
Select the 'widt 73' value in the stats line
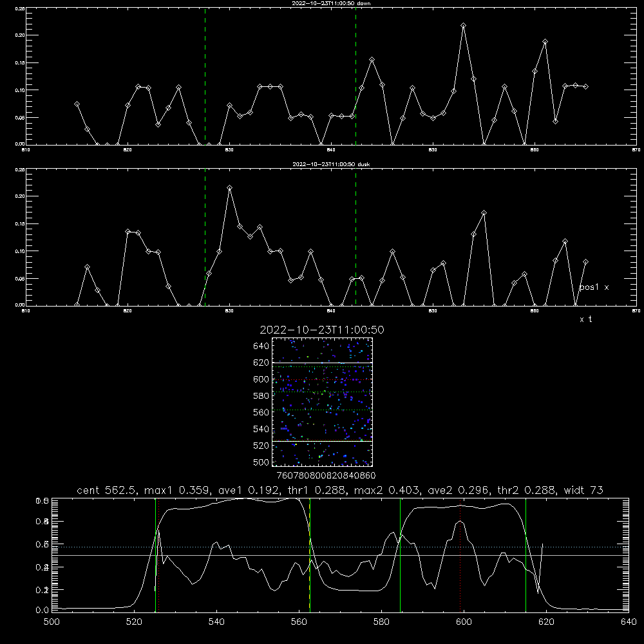tap(583, 490)
